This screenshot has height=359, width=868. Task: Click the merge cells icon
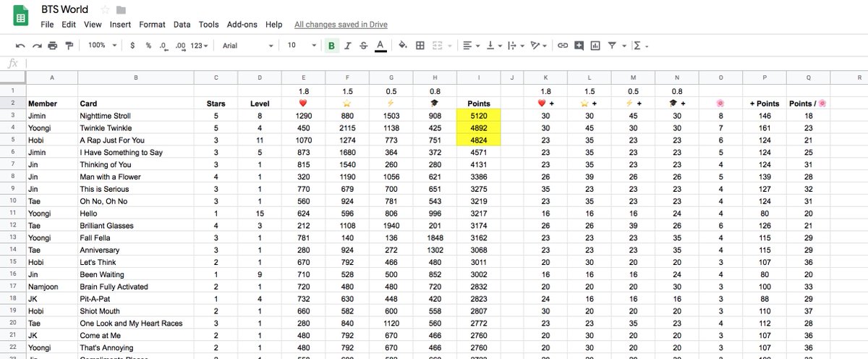tap(437, 46)
